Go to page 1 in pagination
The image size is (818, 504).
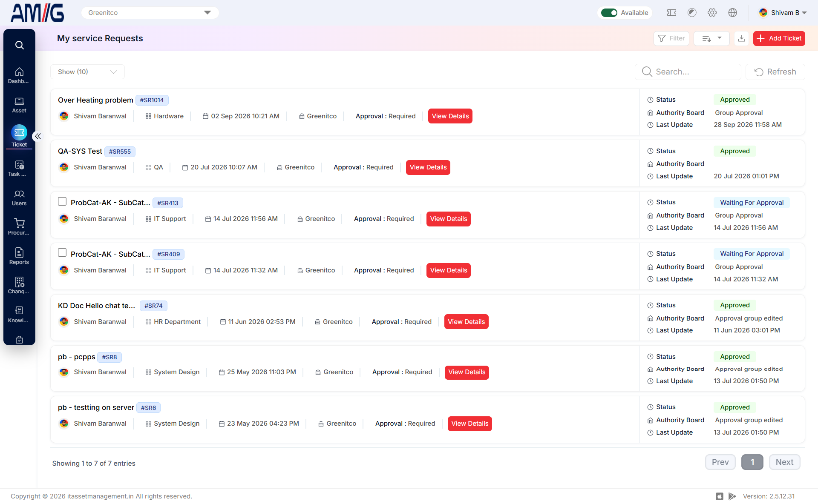coord(752,462)
